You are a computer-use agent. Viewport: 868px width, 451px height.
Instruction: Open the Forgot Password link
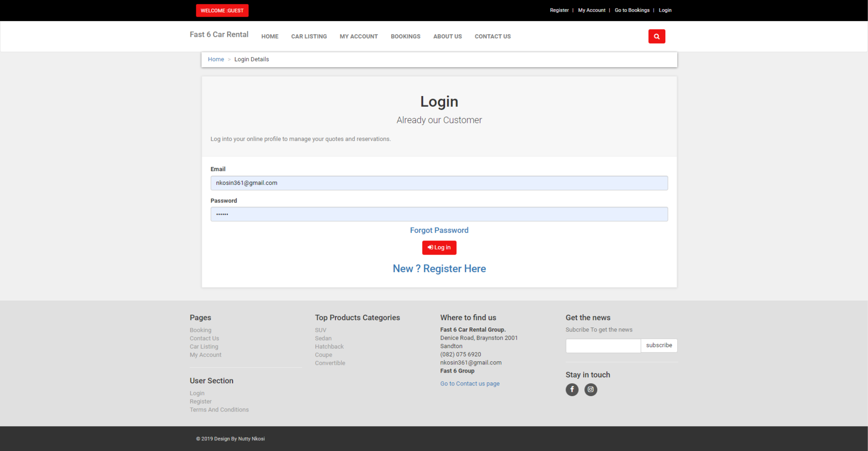pos(439,230)
